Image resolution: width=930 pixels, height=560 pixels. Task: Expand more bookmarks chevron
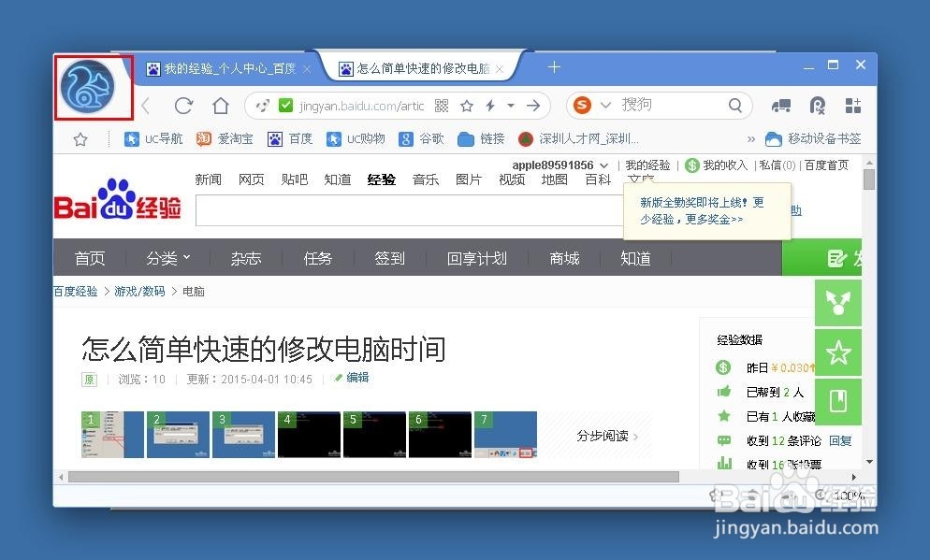coord(751,139)
